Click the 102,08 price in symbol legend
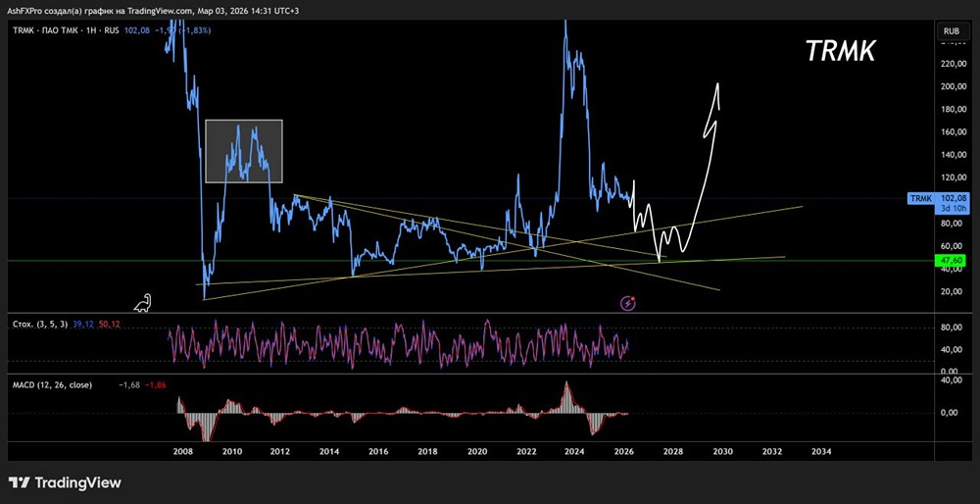Viewport: 980px width, 504px height. coord(137,30)
